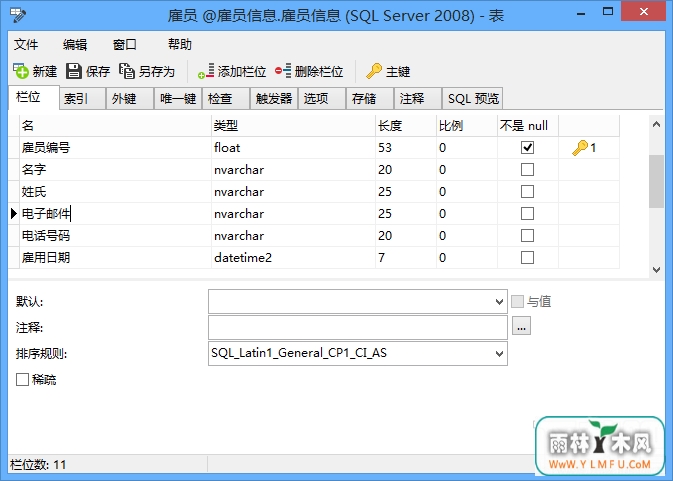The width and height of the screenshot is (673, 481).
Task: Click the 栏位数: 11 status bar text
Action: coord(38,465)
